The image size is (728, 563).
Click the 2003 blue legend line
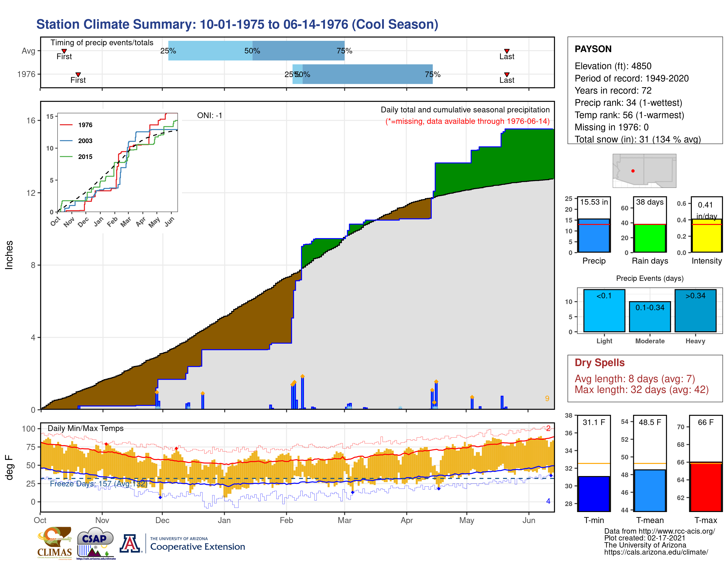click(66, 141)
